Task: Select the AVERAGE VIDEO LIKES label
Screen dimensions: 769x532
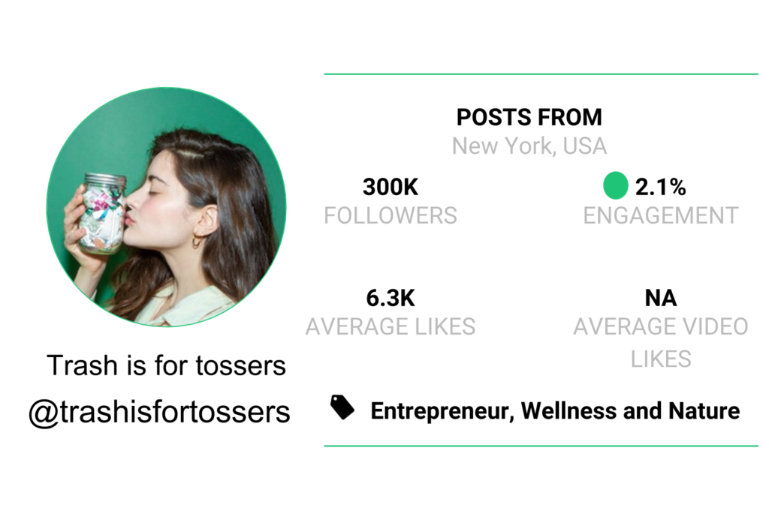Action: pyautogui.click(x=661, y=342)
